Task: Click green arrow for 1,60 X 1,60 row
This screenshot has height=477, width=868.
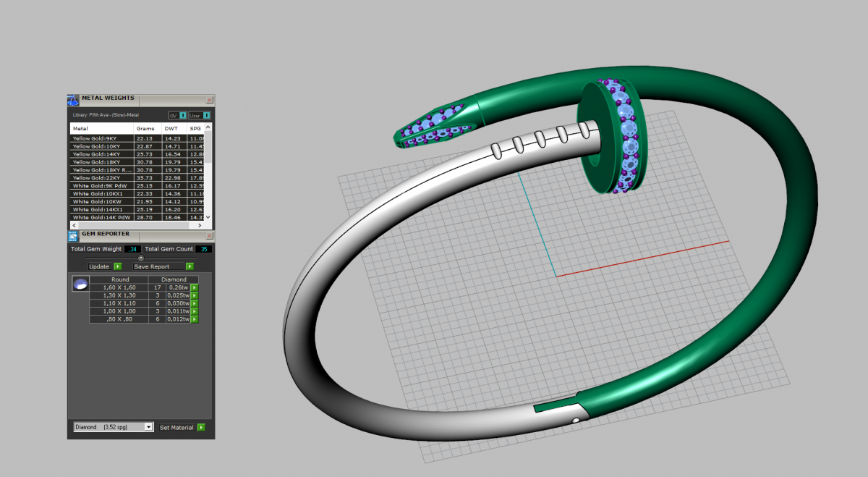Action: (x=194, y=287)
